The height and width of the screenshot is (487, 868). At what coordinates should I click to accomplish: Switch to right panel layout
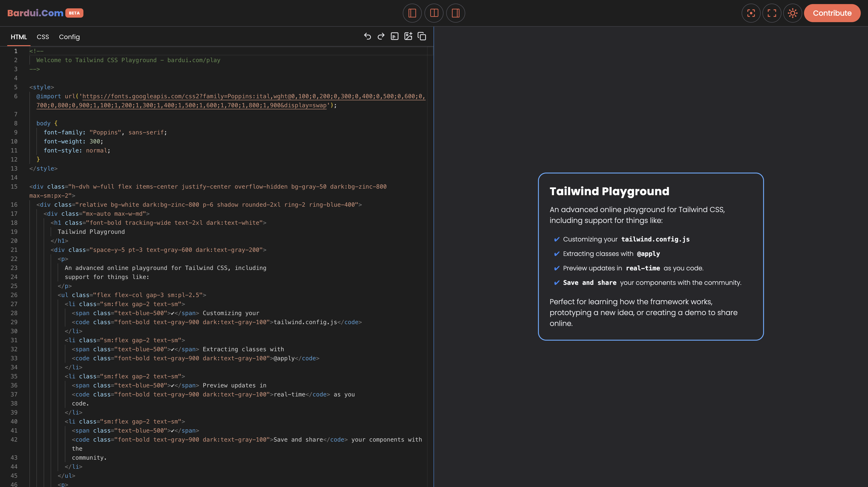point(455,13)
